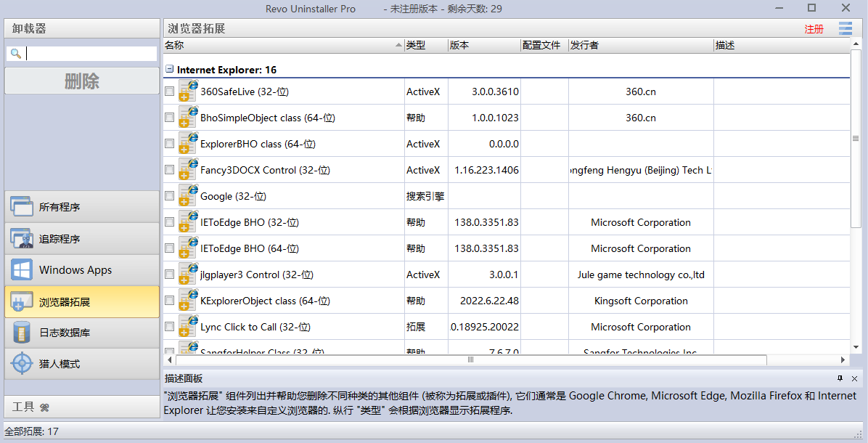The width and height of the screenshot is (868, 443).
Task: Click the horizontal scrollbar thumb
Action: pos(470,359)
